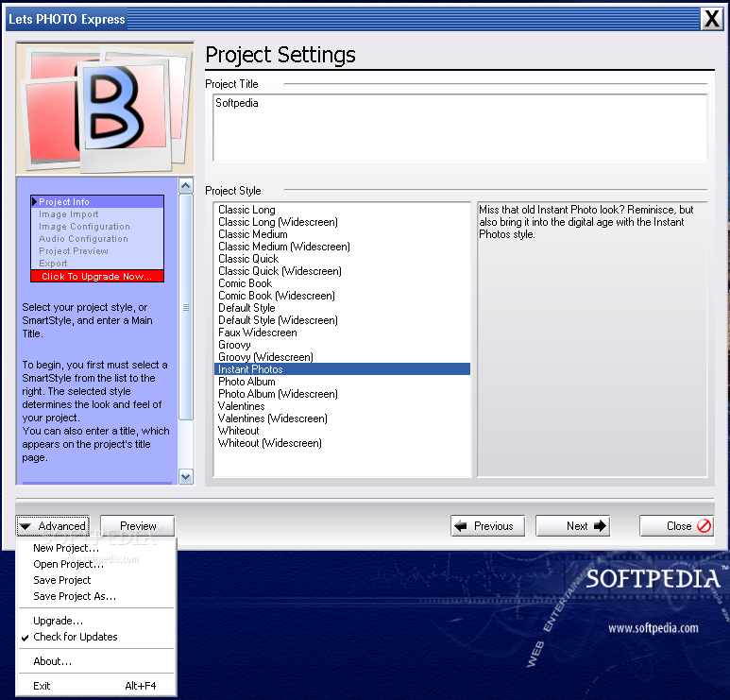This screenshot has width=730, height=700.
Task: Select Project Preview step in sidebar
Action: pos(97,251)
